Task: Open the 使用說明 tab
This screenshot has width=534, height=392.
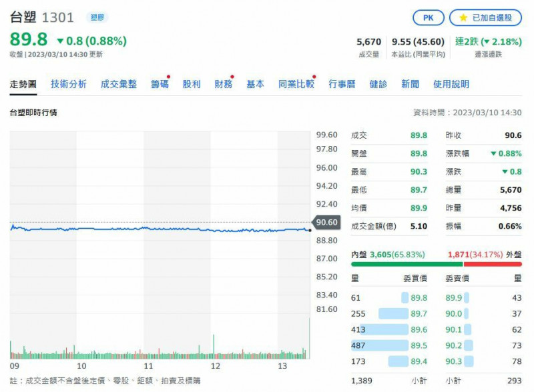Action: pos(451,84)
